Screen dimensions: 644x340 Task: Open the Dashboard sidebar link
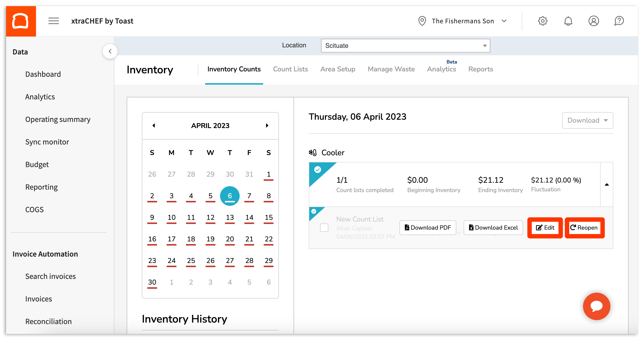(43, 74)
